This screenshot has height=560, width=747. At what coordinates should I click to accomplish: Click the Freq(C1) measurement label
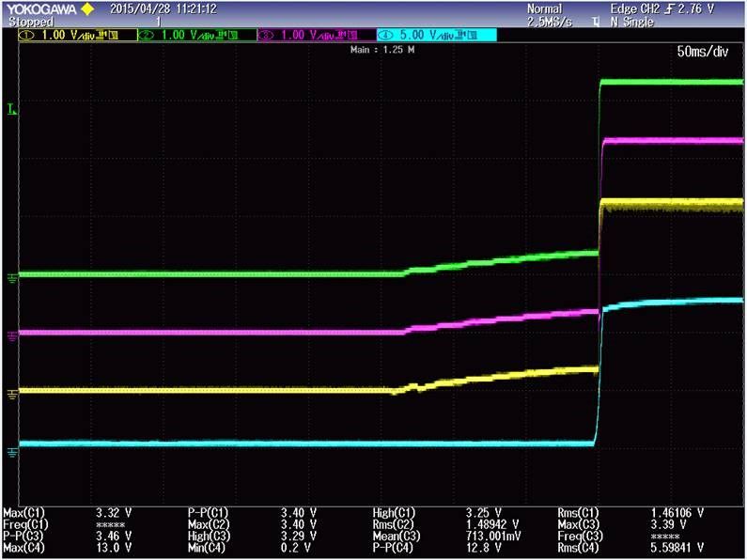25,524
